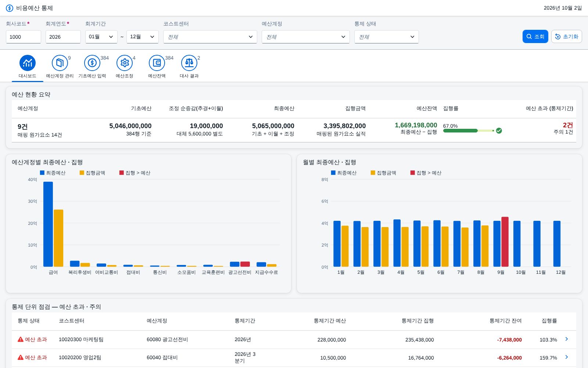Open 대사 결과 scales icon
588x368 pixels.
[x=189, y=63]
